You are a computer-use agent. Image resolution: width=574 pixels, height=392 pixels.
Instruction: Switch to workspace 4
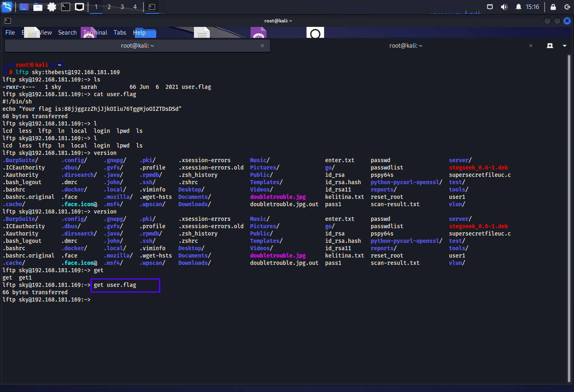point(135,7)
